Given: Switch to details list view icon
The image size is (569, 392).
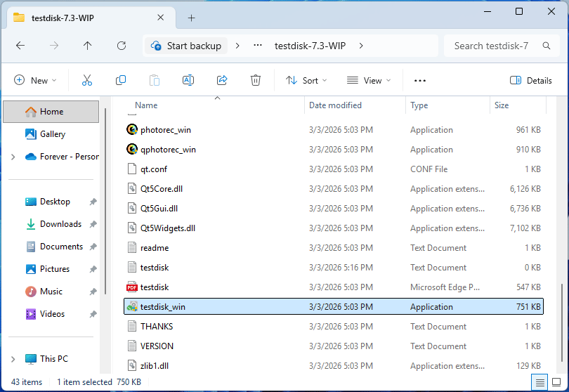Looking at the screenshot, I should pyautogui.click(x=539, y=382).
